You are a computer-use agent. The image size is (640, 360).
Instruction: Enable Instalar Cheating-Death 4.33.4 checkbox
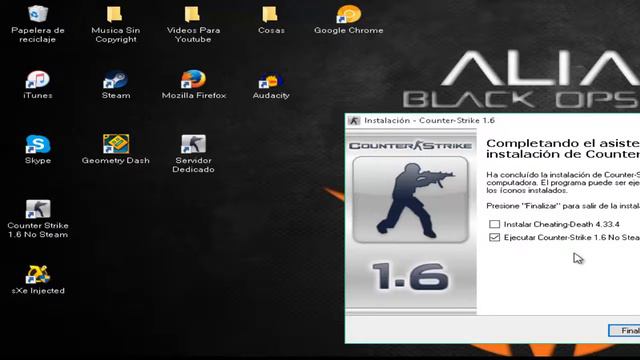(x=494, y=224)
